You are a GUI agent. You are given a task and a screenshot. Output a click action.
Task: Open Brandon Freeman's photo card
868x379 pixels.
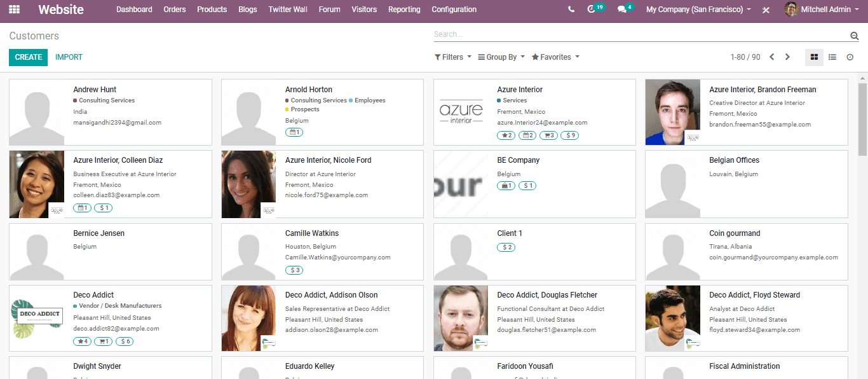(673, 113)
